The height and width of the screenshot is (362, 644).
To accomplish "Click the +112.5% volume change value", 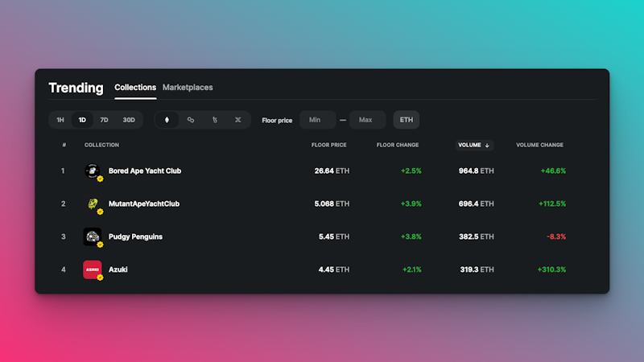I will [x=552, y=204].
